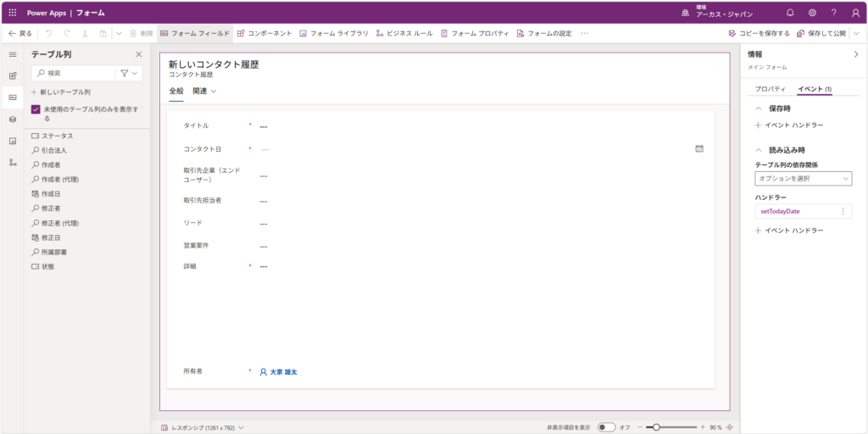Open the calendar picker for コンタクト日
This screenshot has width=868, height=434.
click(699, 148)
